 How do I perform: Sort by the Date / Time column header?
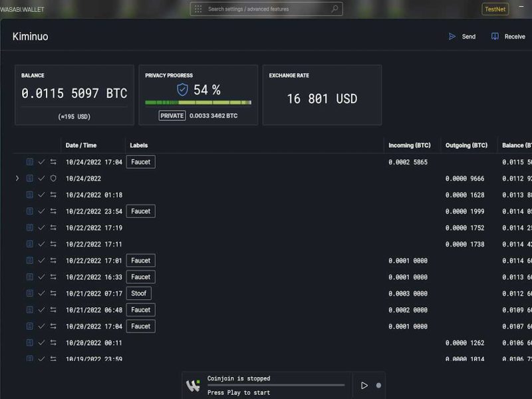coord(81,145)
